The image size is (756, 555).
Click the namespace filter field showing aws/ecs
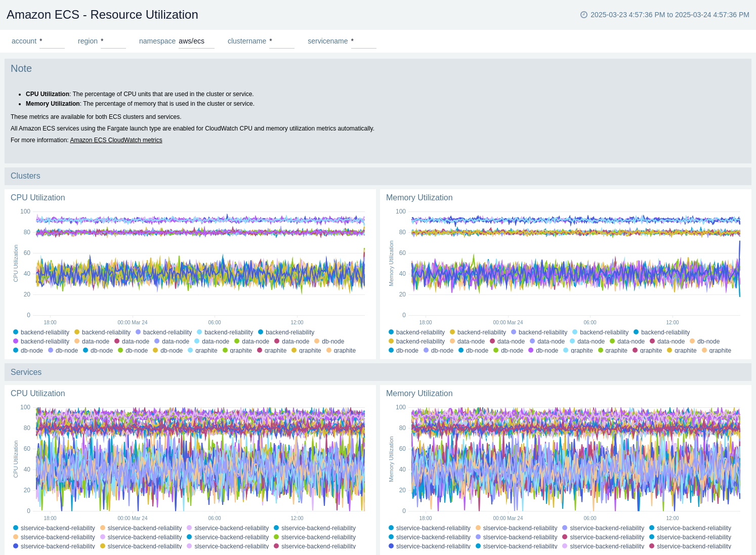pos(196,41)
